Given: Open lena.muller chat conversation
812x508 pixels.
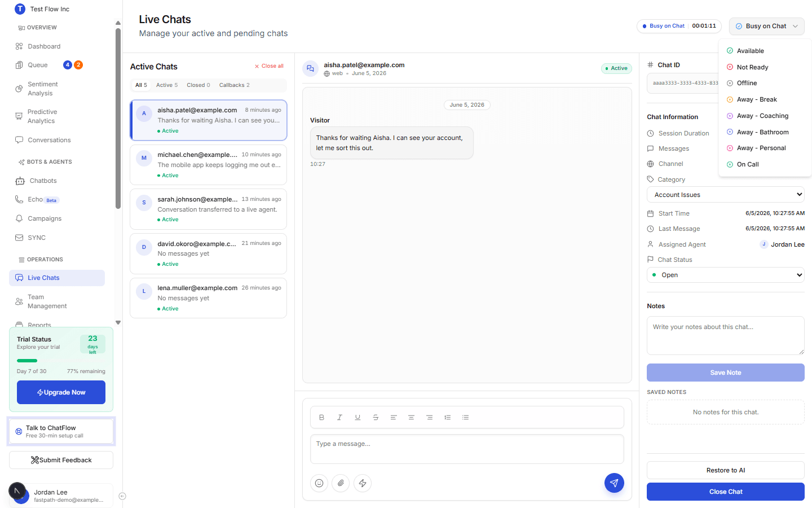Looking at the screenshot, I should click(x=208, y=298).
